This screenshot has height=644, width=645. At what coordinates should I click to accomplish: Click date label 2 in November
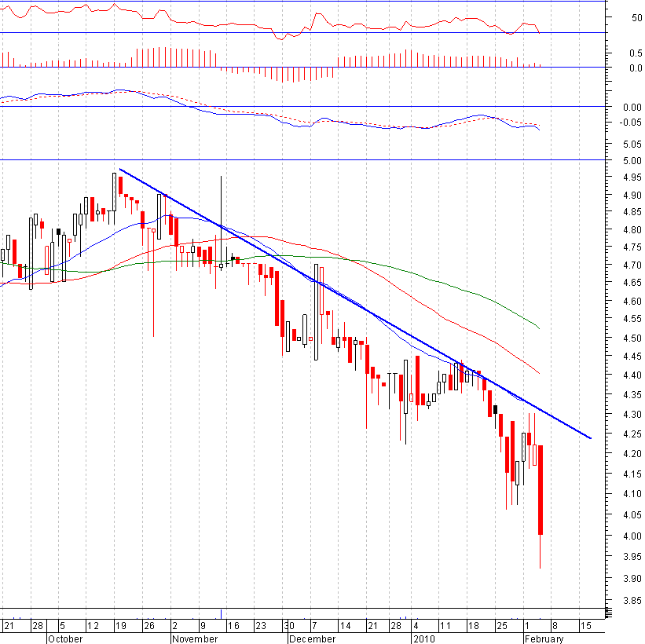point(175,626)
